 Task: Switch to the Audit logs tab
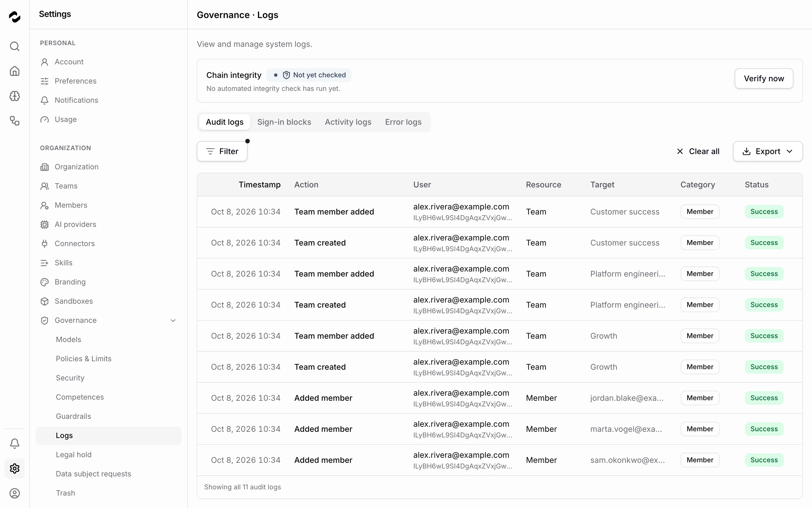pyautogui.click(x=224, y=122)
